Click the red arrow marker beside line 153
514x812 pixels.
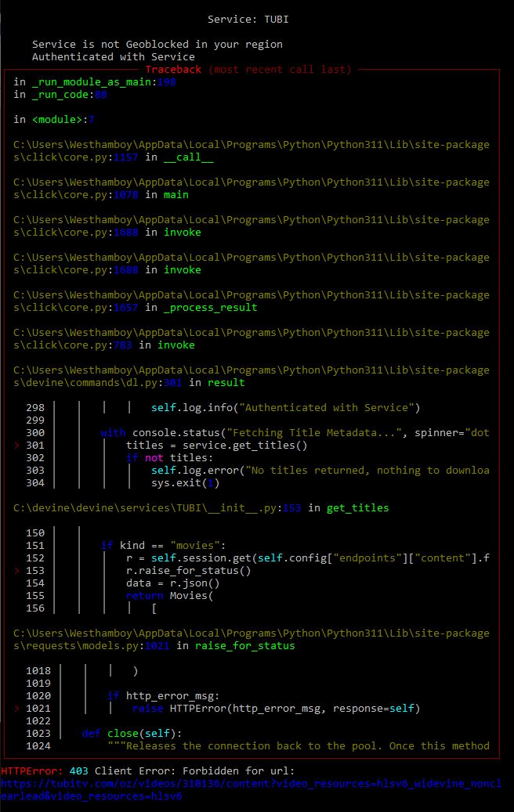16,571
